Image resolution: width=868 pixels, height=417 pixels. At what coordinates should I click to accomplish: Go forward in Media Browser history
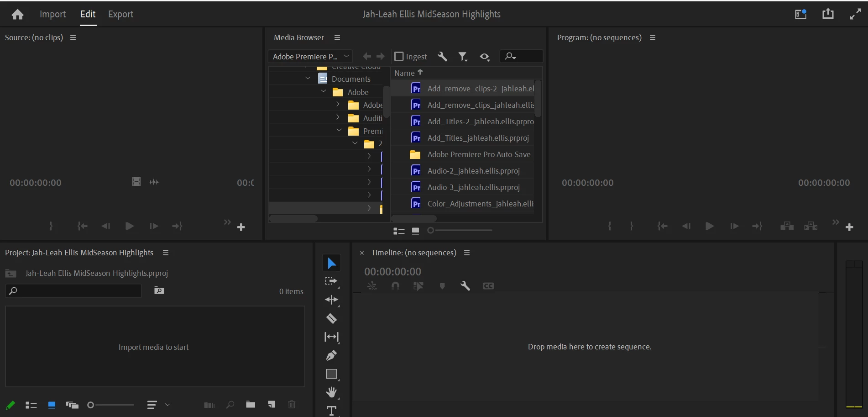pyautogui.click(x=381, y=56)
